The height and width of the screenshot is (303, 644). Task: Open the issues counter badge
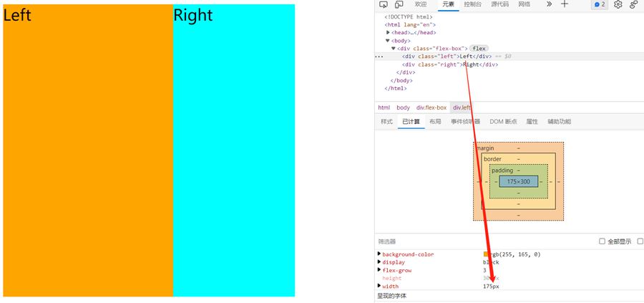tap(599, 4)
